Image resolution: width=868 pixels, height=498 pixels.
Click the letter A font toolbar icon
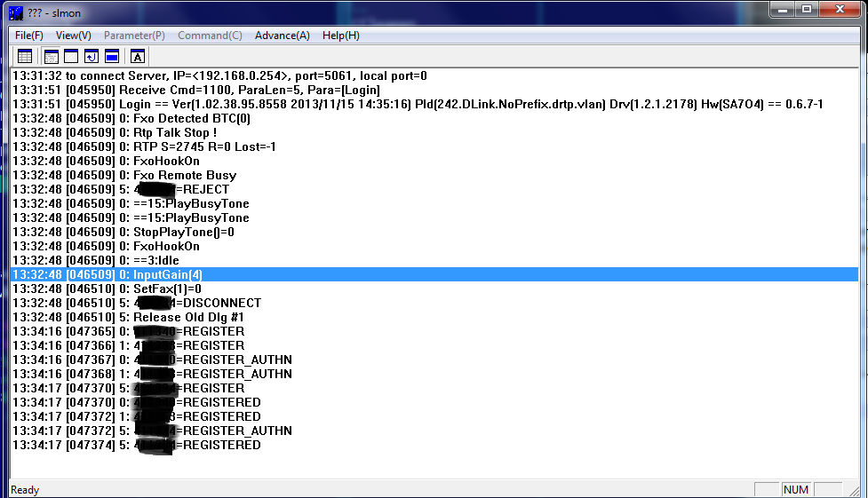[138, 56]
